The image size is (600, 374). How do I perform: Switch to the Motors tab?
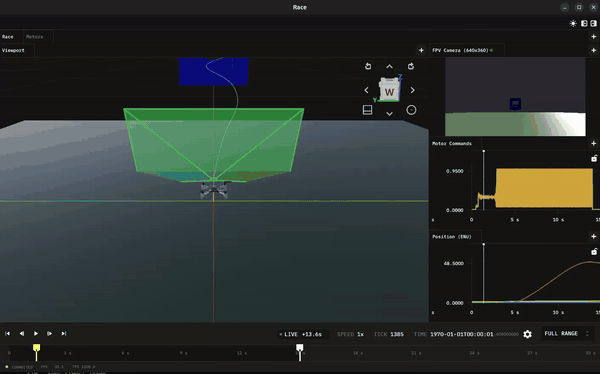tap(34, 37)
